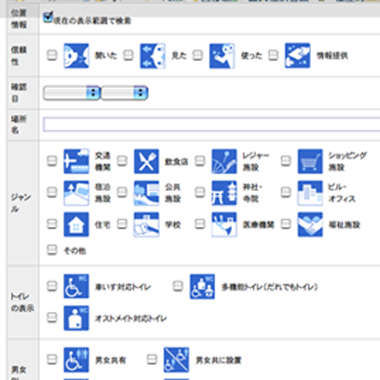Click the leisure facility icon

(x=224, y=161)
